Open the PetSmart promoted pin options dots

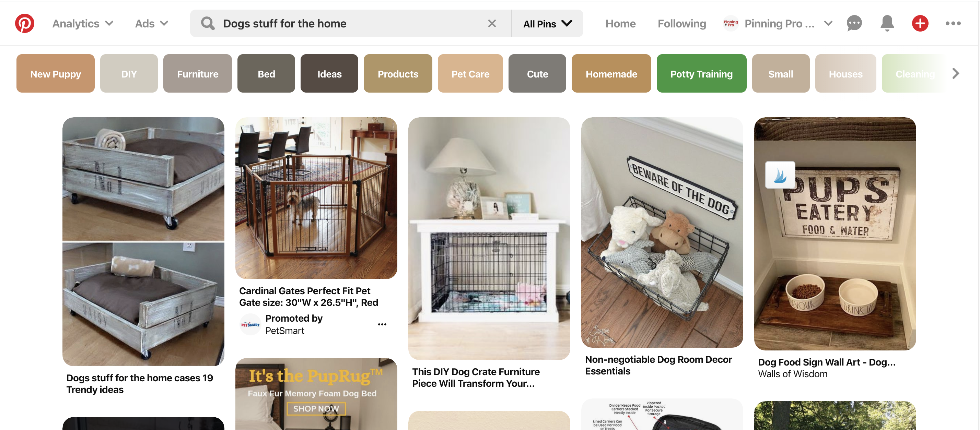pyautogui.click(x=382, y=324)
